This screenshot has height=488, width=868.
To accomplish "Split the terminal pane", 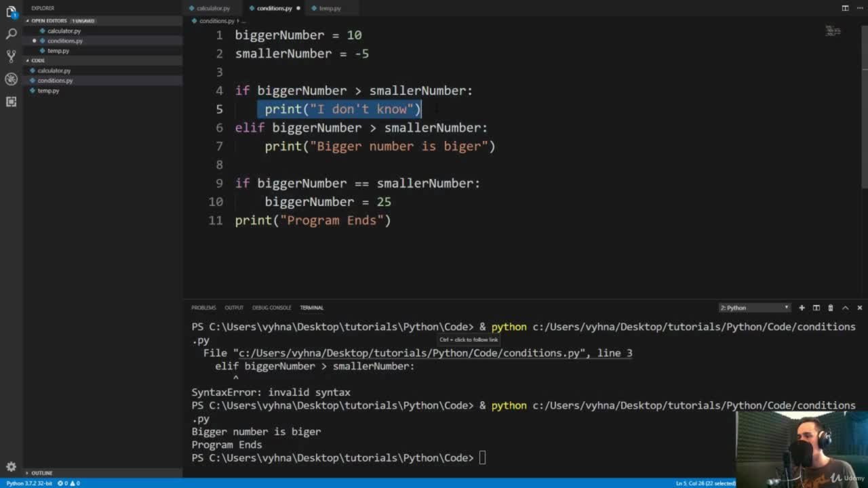I will pos(816,308).
